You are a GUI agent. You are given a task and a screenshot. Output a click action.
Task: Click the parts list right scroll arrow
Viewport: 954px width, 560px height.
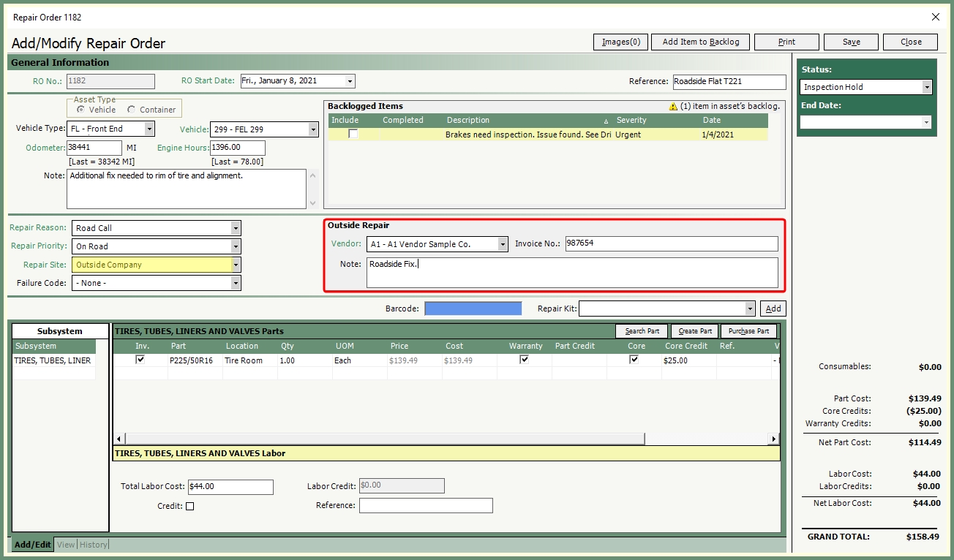(x=773, y=439)
